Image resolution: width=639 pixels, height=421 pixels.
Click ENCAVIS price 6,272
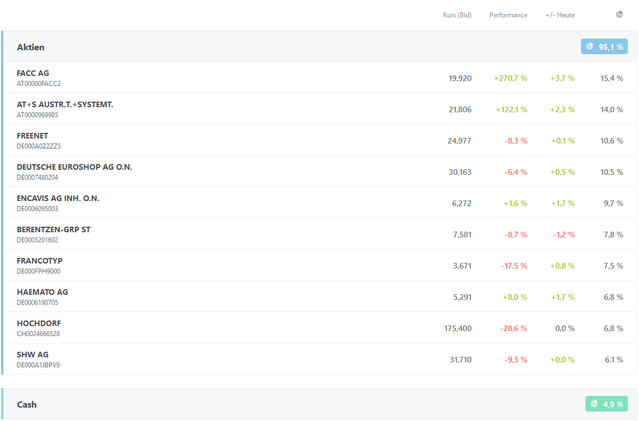(x=462, y=203)
